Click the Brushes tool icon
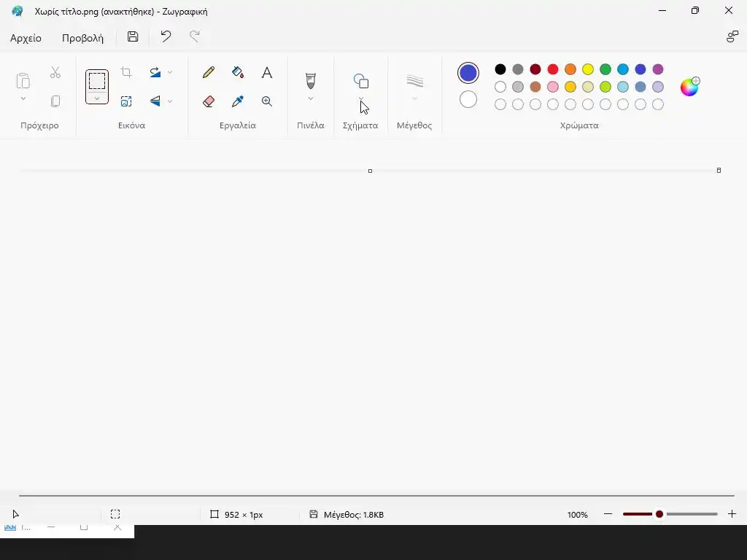Screen dimensions: 747x560 click(x=311, y=80)
